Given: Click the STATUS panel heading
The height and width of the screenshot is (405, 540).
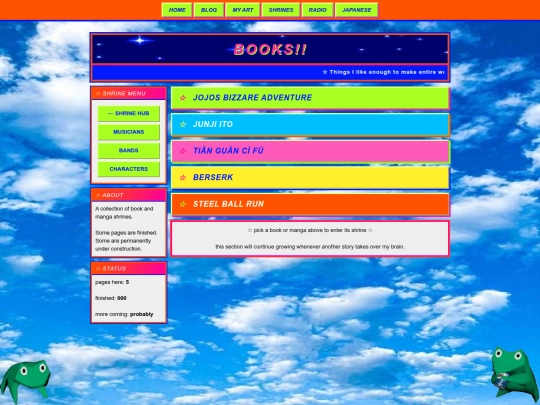Looking at the screenshot, I should pyautogui.click(x=128, y=268).
